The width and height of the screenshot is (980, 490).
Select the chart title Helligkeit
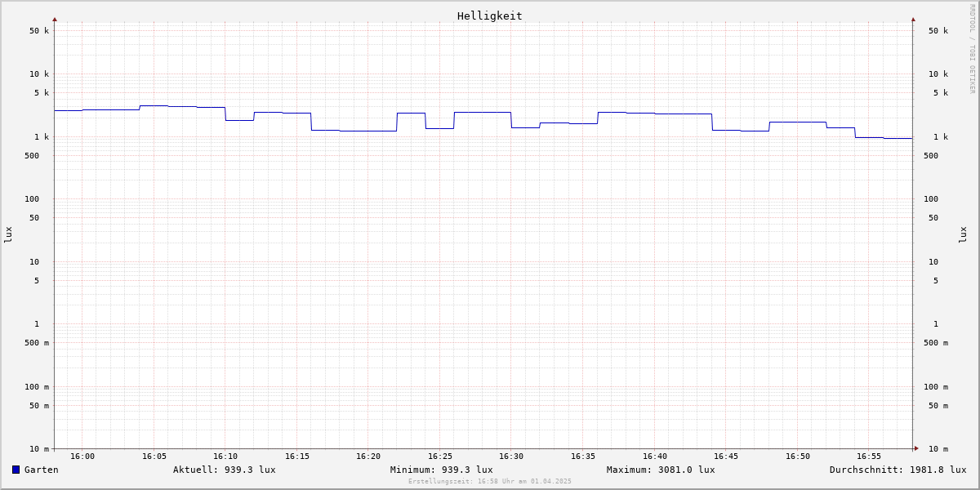[x=489, y=16]
